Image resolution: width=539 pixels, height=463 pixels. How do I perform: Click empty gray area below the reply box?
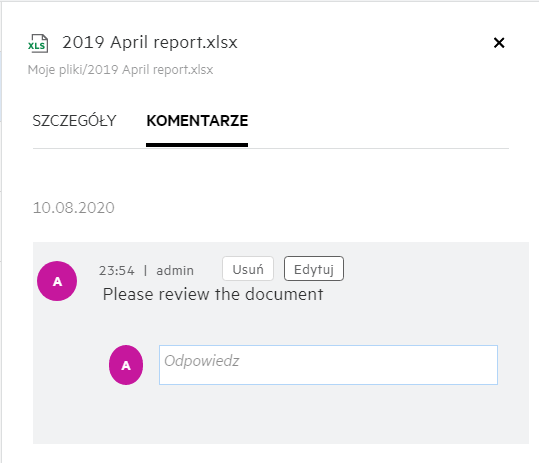click(x=280, y=414)
